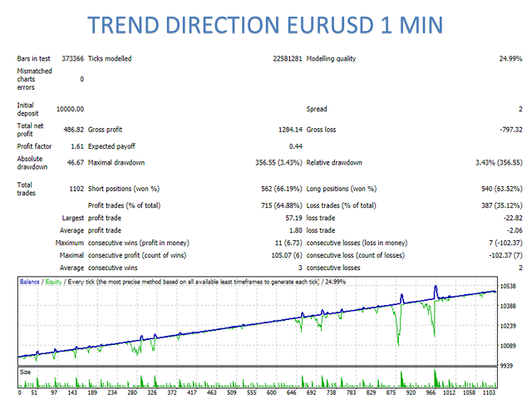Viewport: 532px width, 399px height.
Task: Click the Expected payoff value 0.44
Action: click(296, 146)
